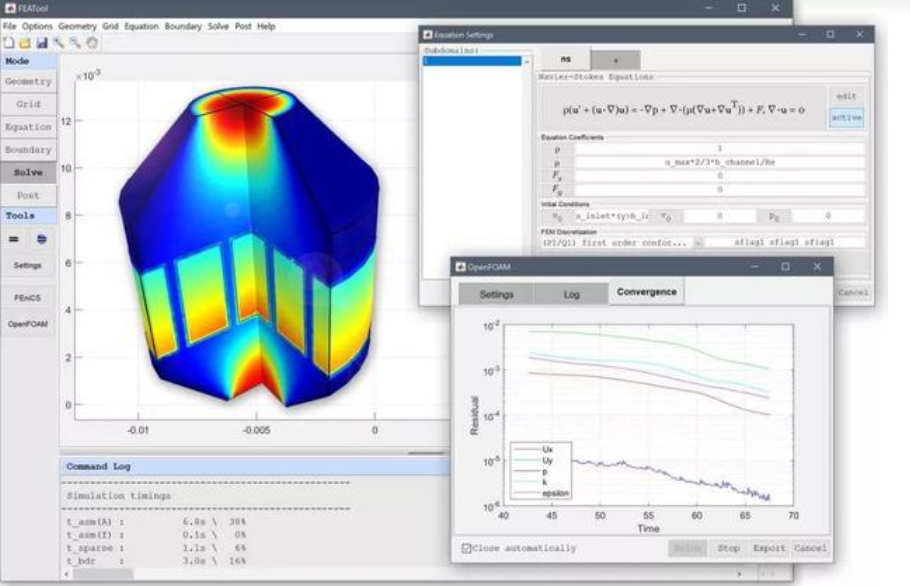Open the File menu
Viewport: 910px width, 586px height.
pyautogui.click(x=9, y=26)
